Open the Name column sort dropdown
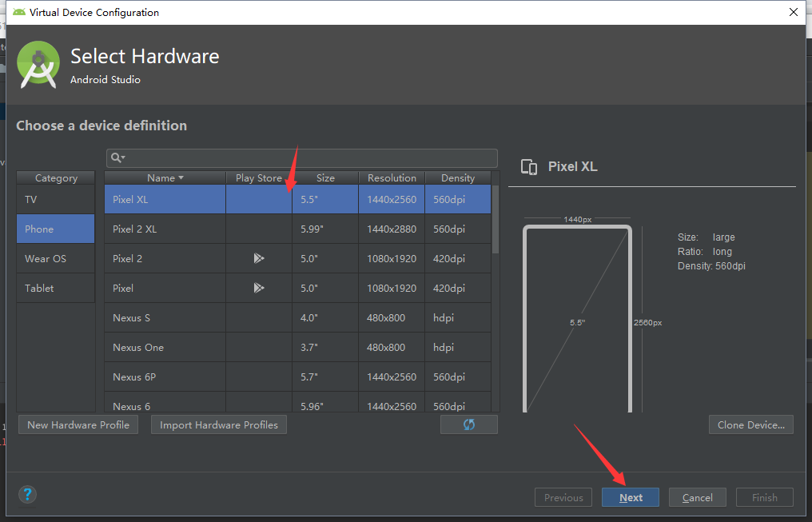Viewport: 812px width, 522px height. [x=181, y=177]
